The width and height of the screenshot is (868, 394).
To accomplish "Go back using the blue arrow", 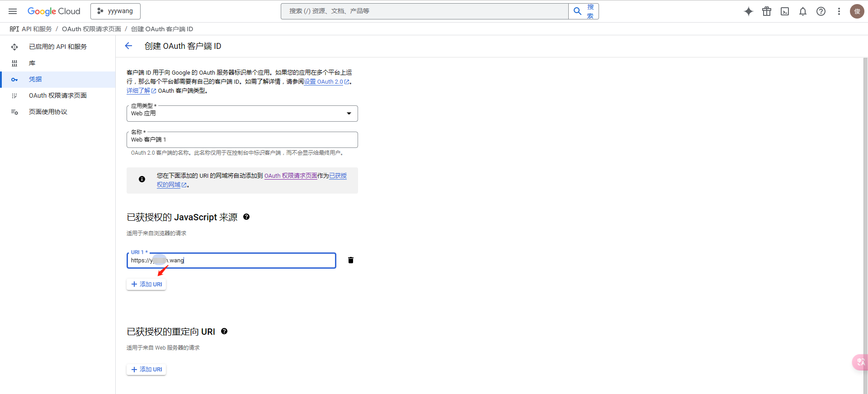I will pyautogui.click(x=128, y=46).
